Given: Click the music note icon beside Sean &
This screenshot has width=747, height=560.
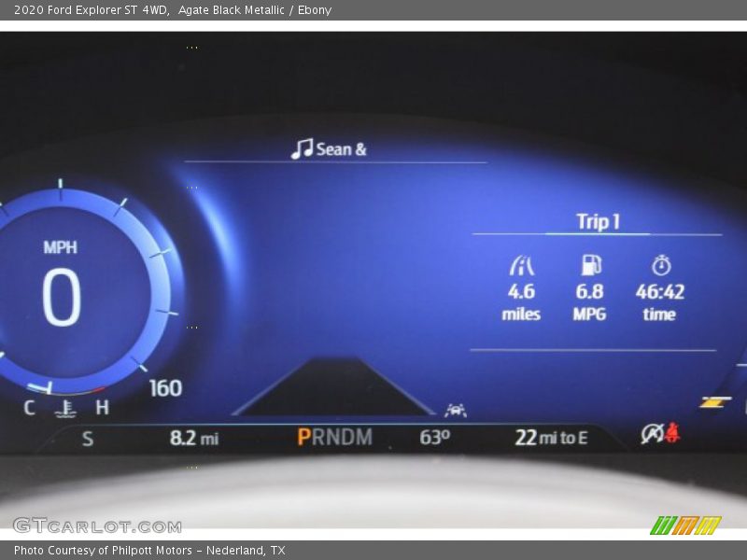Looking at the screenshot, I should (302, 149).
